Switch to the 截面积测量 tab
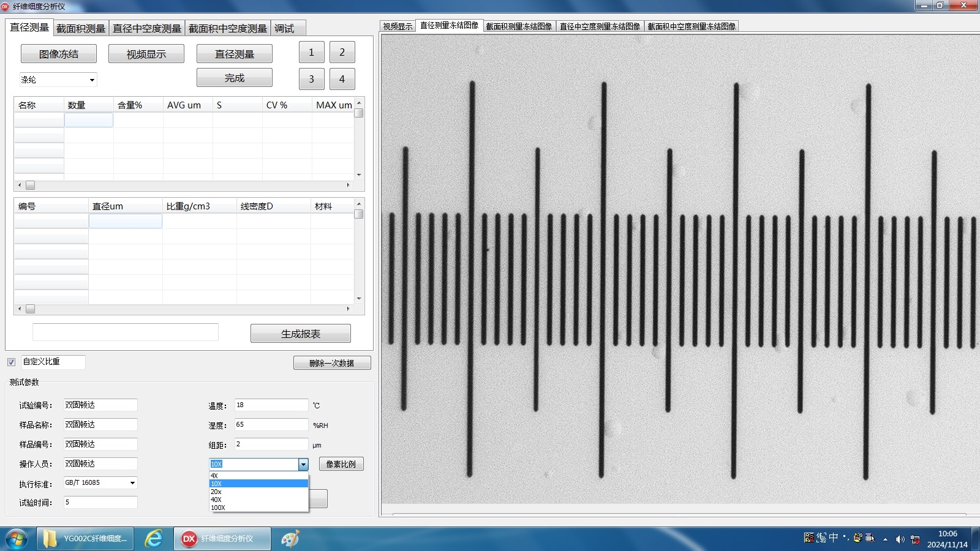 [x=81, y=29]
